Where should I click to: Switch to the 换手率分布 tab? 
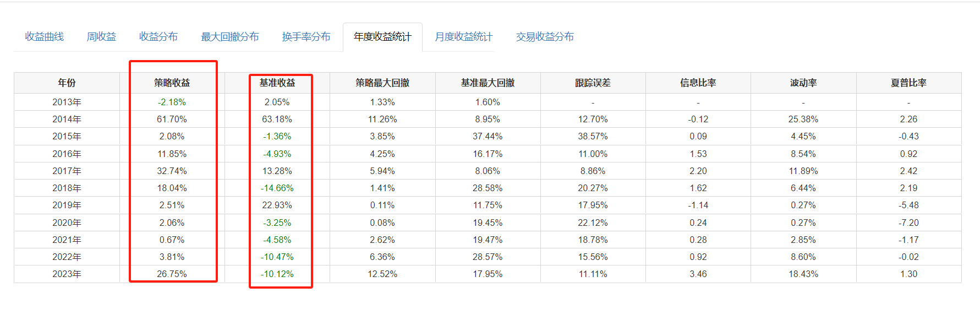306,37
